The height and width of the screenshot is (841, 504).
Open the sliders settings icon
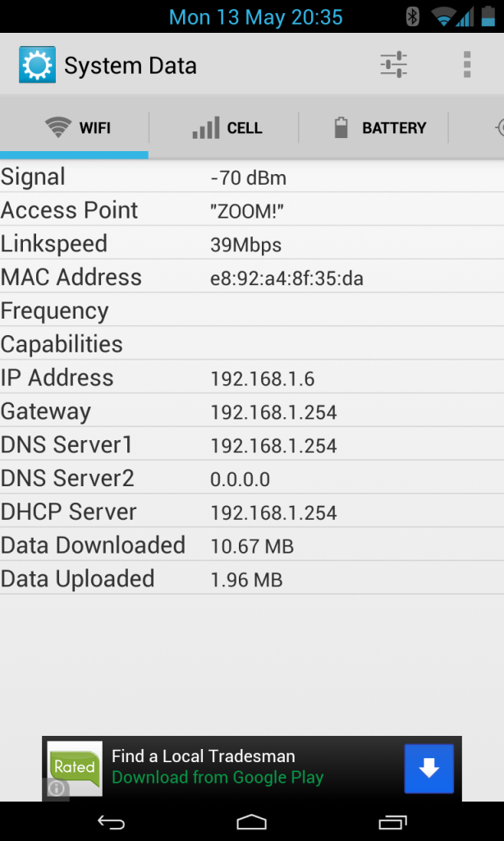(394, 65)
